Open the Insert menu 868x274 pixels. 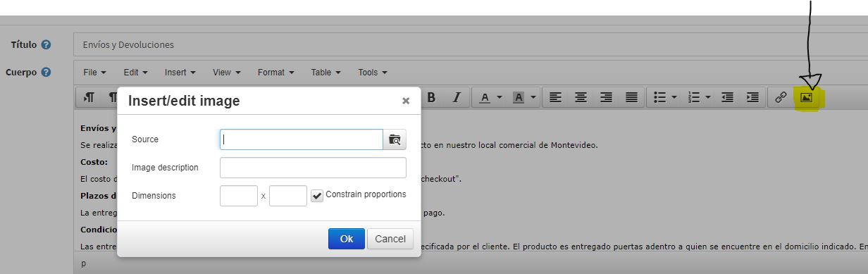point(180,73)
